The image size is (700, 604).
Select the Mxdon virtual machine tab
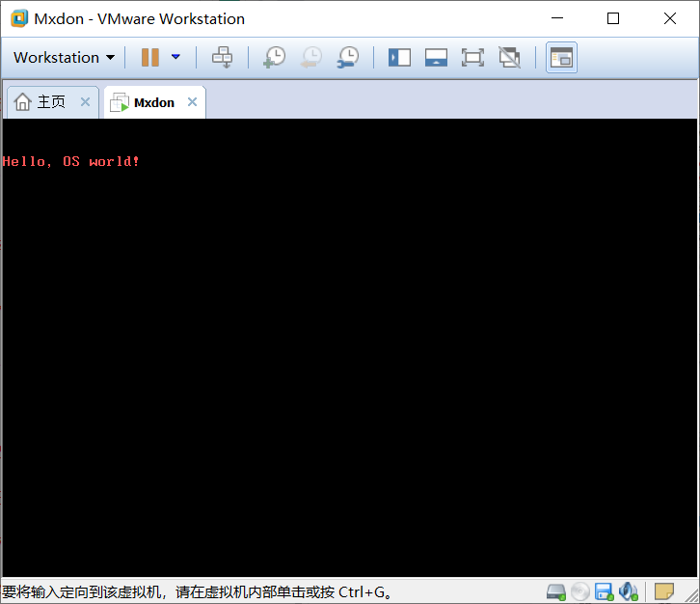pyautogui.click(x=154, y=102)
